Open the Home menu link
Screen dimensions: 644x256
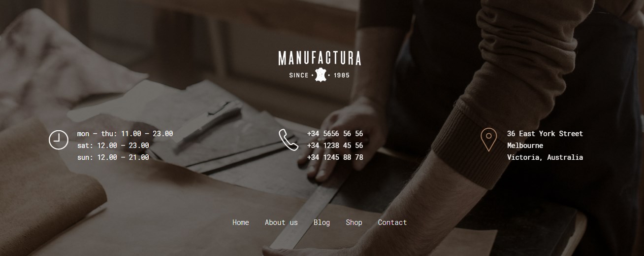(x=241, y=222)
